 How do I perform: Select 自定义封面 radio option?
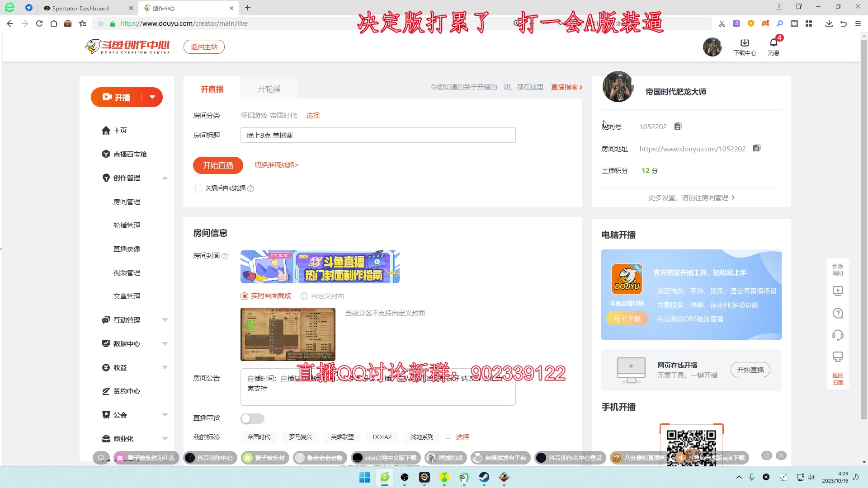(304, 296)
